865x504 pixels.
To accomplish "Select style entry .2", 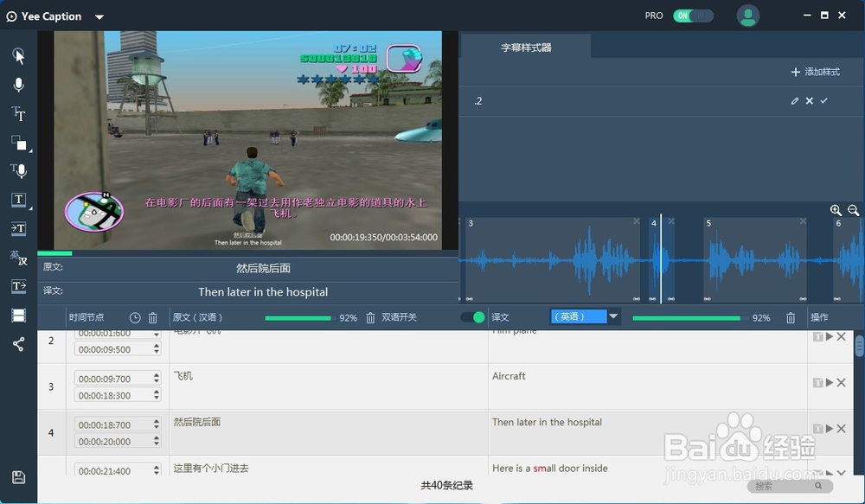I will click(662, 101).
